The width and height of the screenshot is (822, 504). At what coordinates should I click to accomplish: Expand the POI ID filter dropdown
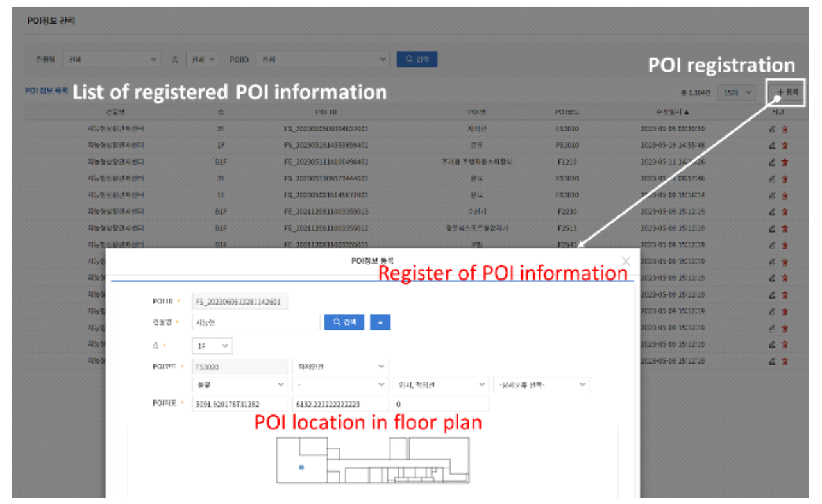323,60
